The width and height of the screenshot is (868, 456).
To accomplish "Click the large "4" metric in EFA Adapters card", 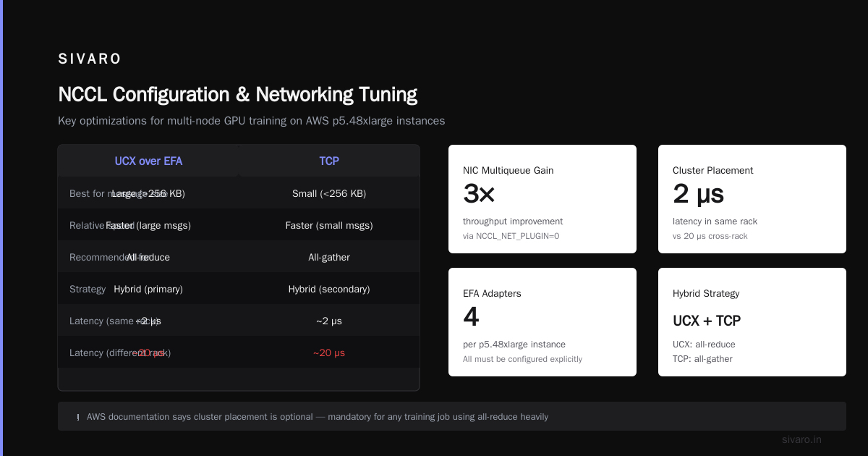I will point(471,317).
